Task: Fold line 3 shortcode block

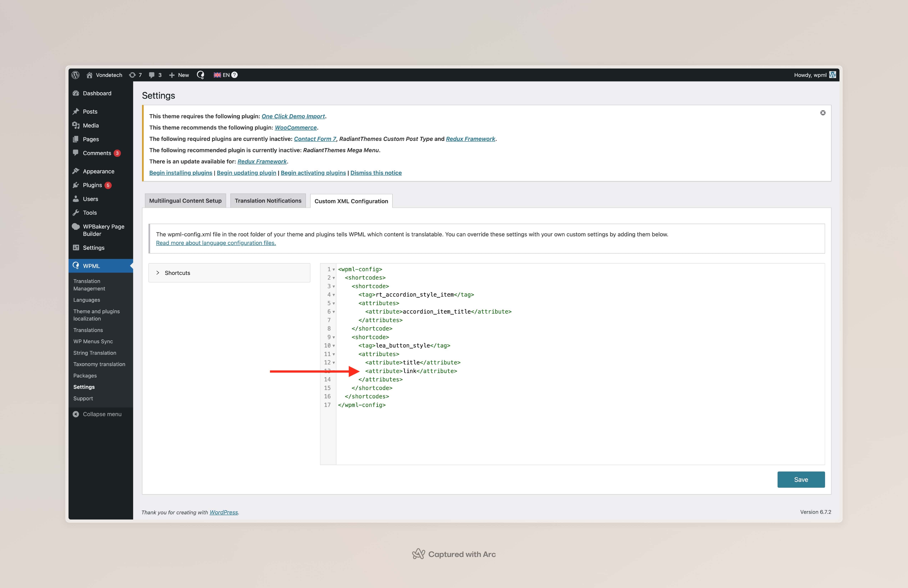Action: 334,286
